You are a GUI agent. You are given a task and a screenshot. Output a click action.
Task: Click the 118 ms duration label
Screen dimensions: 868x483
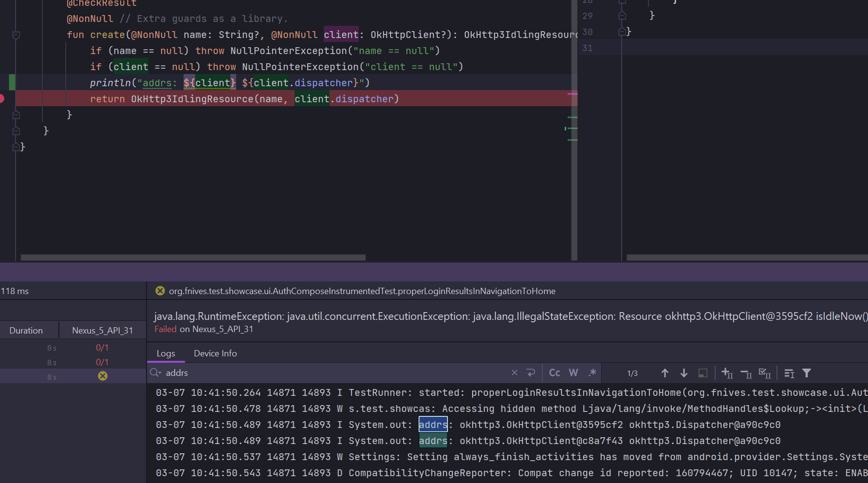[15, 291]
